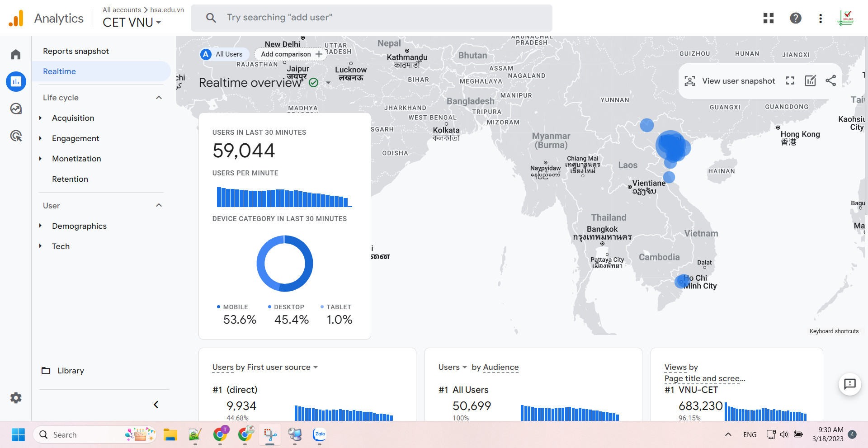Open the Advertising icon in left rail

point(16,136)
